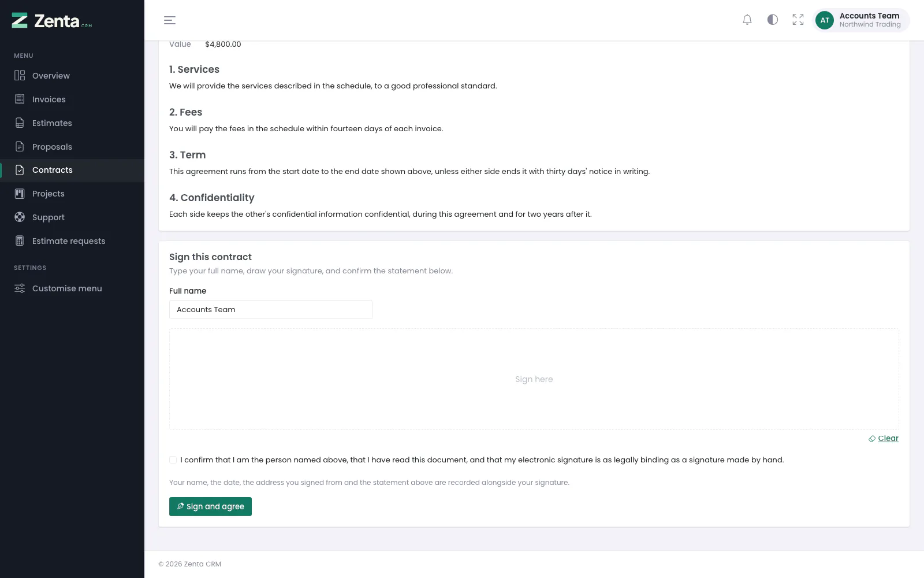This screenshot has width=924, height=578.
Task: Click the Customise menu sliders icon
Action: point(20,288)
